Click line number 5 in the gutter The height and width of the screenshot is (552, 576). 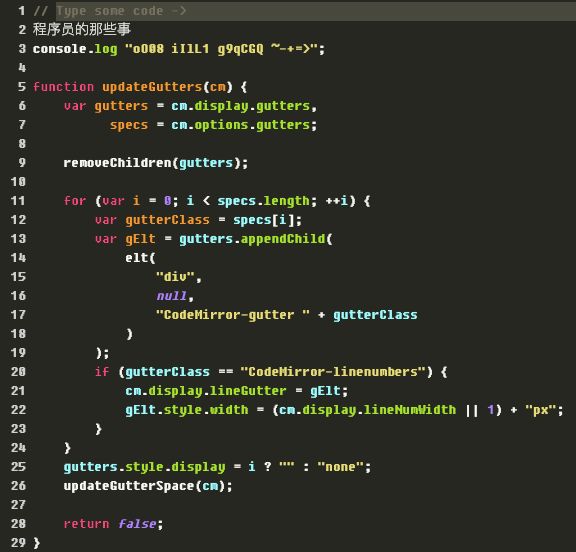(x=22, y=87)
